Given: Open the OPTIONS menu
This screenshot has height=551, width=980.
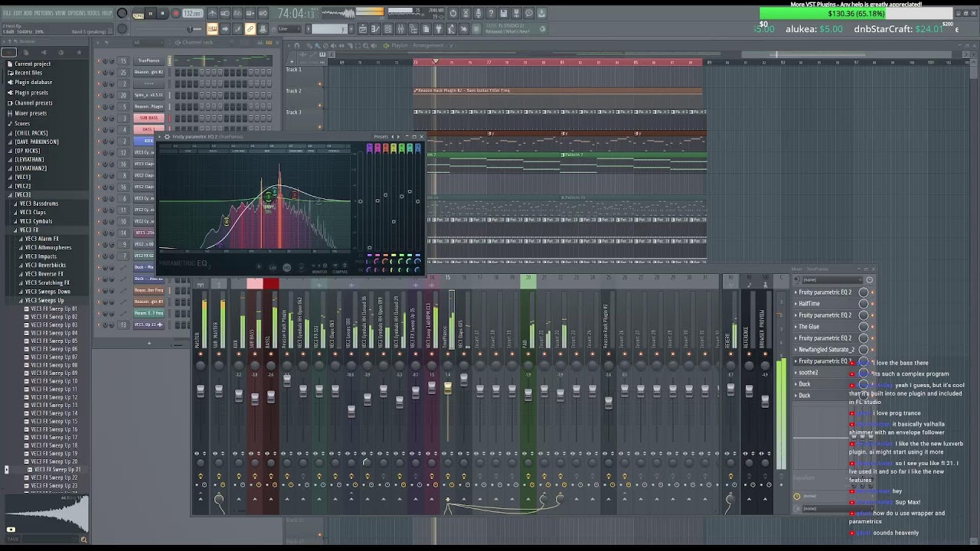Looking at the screenshot, I should 77,13.
